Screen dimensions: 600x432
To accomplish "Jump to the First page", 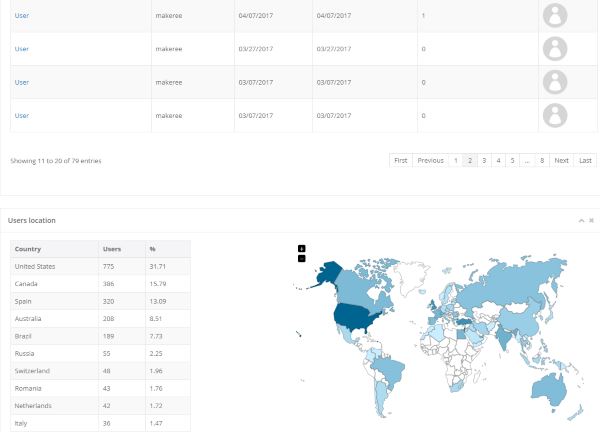I will click(400, 160).
